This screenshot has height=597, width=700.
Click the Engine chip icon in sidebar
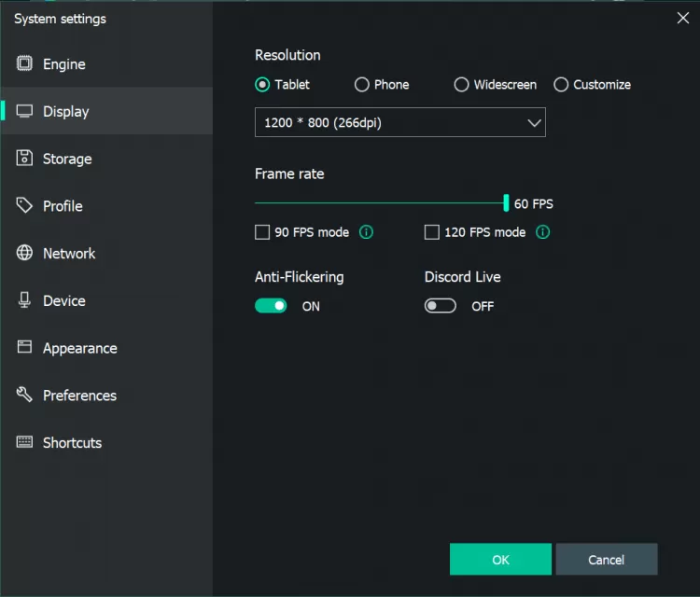click(24, 63)
